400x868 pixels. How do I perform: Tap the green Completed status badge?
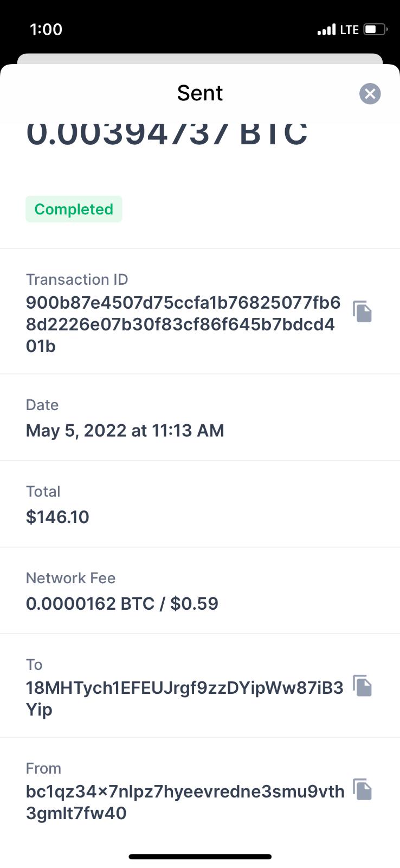tap(74, 209)
